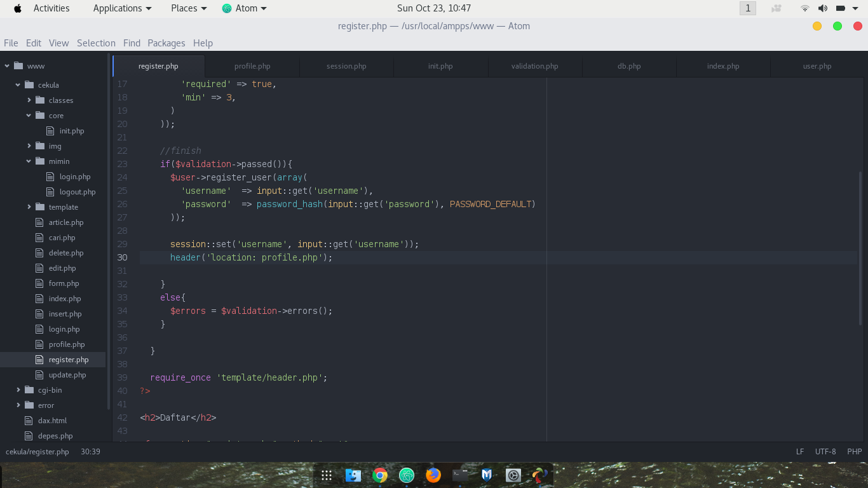Click cekula/register.php path in status bar
Image resolution: width=868 pixels, height=488 pixels.
37,452
